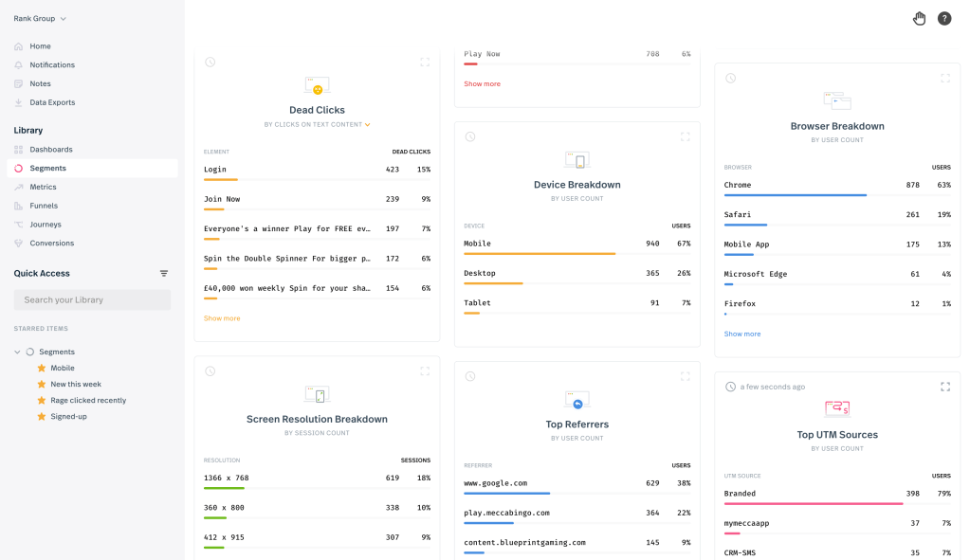Open the starred Rage clicked recently segment
The width and height of the screenshot is (970, 560).
click(88, 400)
